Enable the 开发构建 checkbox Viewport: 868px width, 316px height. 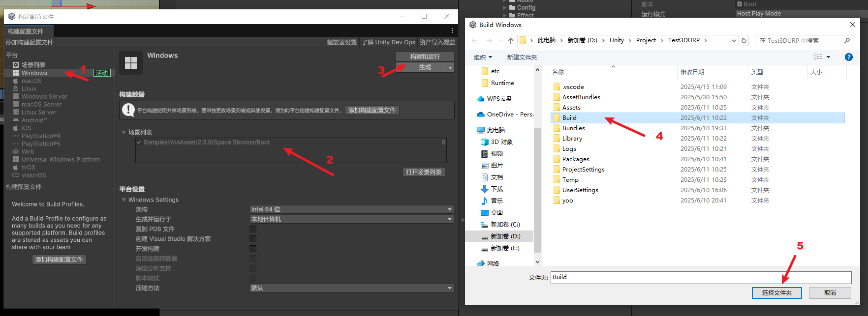253,249
